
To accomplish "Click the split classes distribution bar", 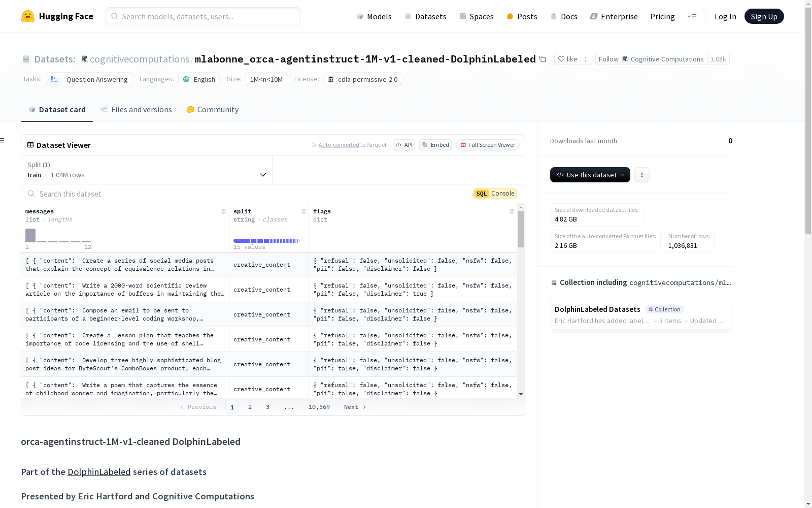I will click(266, 241).
